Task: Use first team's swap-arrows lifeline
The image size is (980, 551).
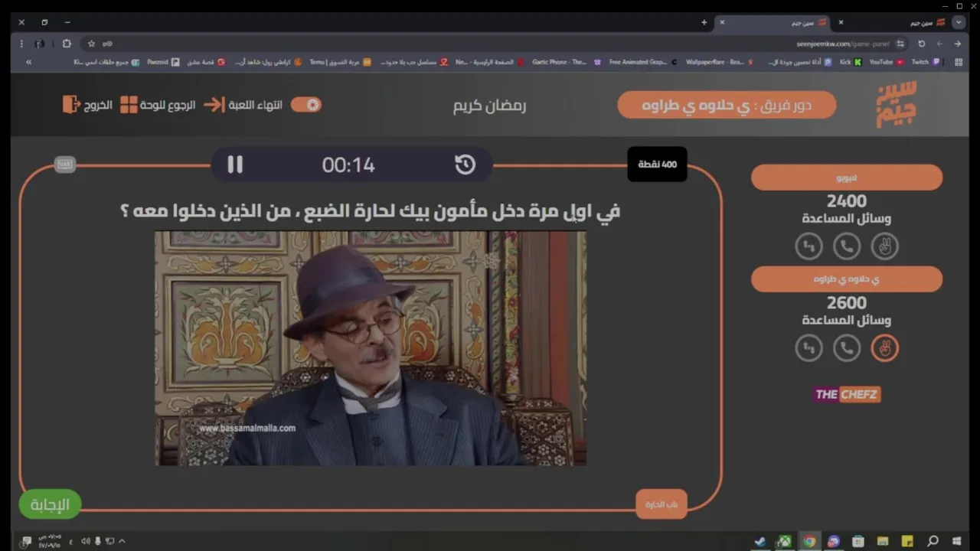Action: click(808, 246)
